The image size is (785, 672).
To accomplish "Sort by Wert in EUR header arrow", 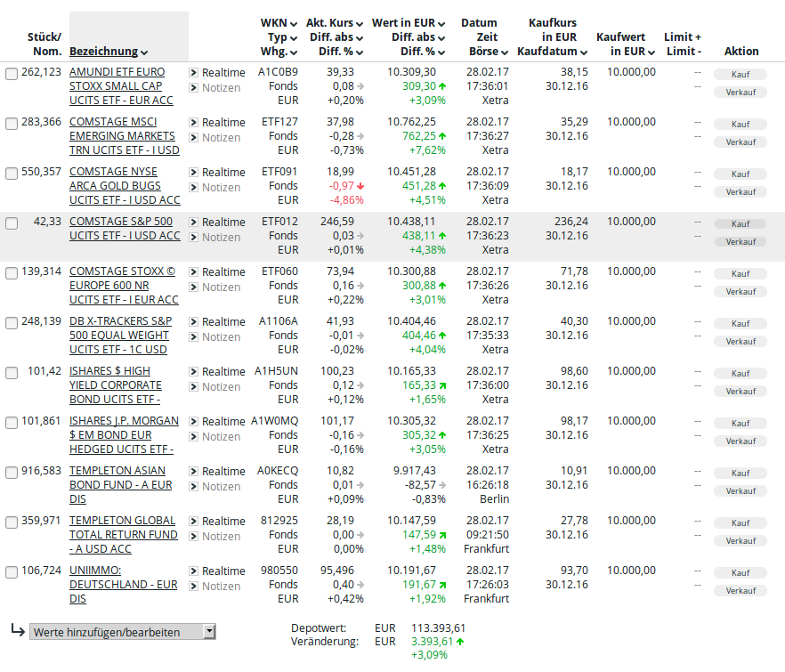I will tap(441, 24).
